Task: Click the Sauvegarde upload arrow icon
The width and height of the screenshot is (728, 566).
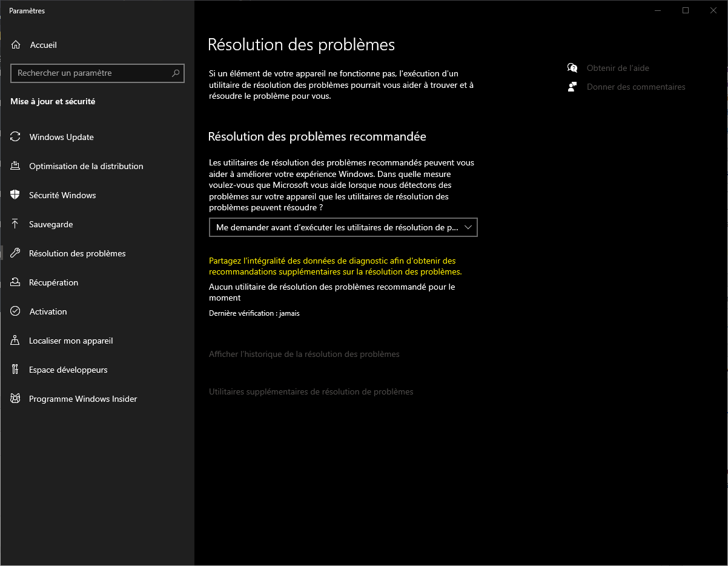Action: (x=16, y=224)
